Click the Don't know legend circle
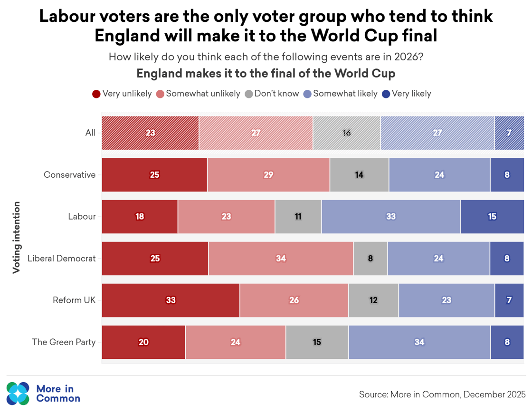Viewport: 532px width, 414px height. tap(249, 94)
